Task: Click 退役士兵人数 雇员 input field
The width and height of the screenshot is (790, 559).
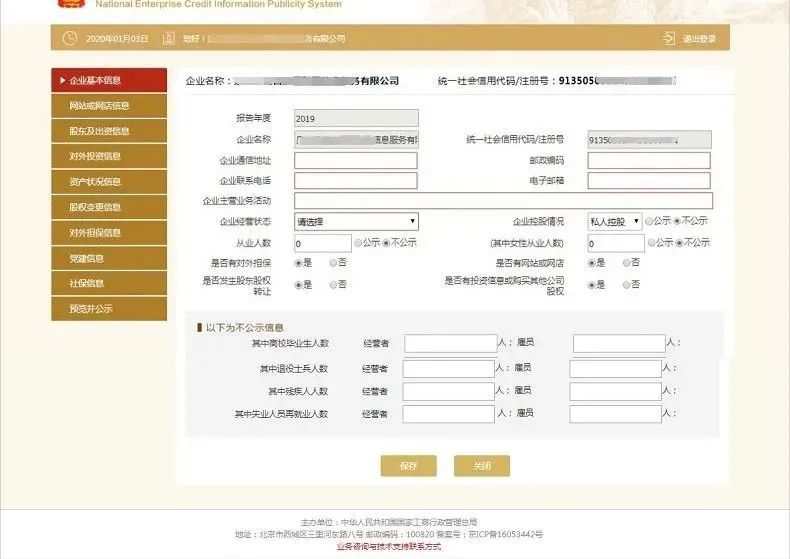Action: pyautogui.click(x=616, y=369)
